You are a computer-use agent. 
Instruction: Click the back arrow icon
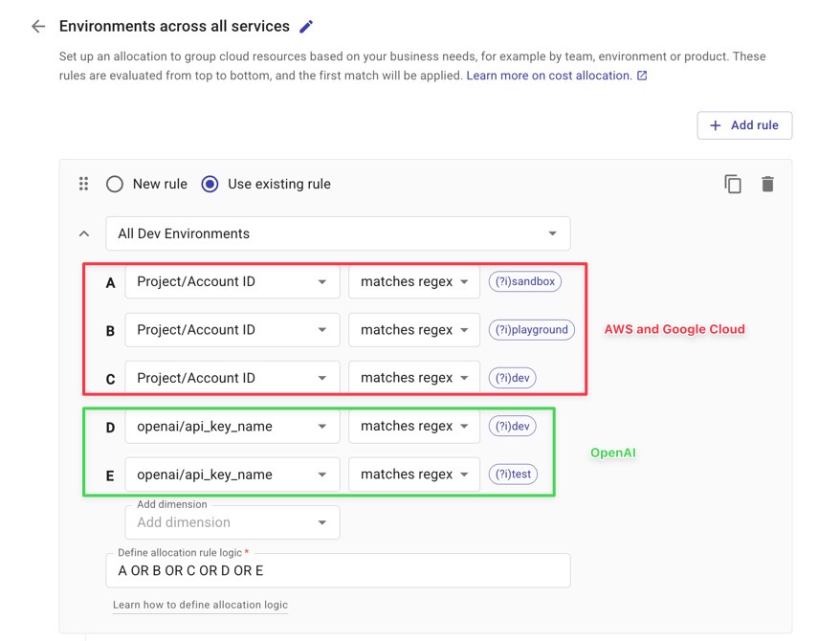38,27
